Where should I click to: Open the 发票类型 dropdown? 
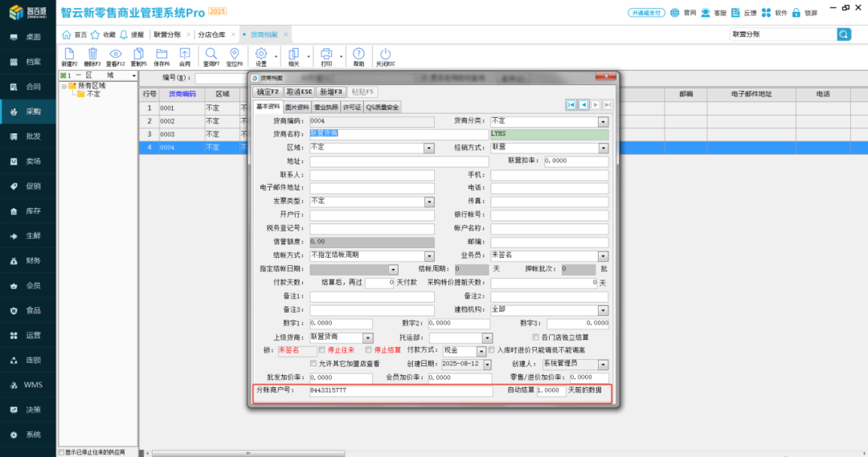428,202
